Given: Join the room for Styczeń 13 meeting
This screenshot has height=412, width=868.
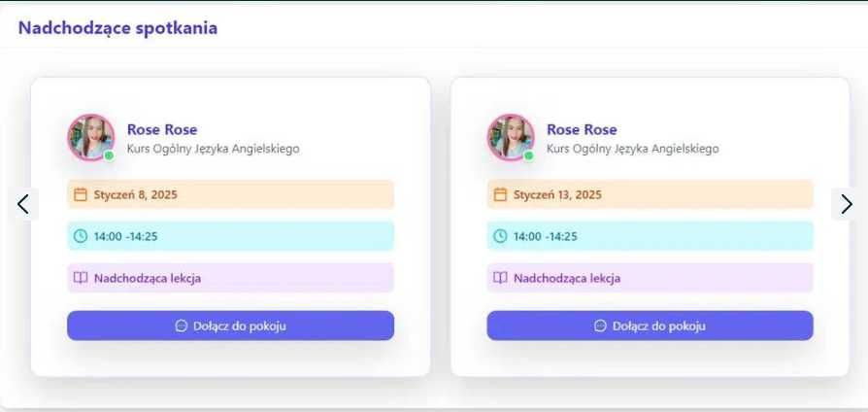Looking at the screenshot, I should tap(650, 326).
